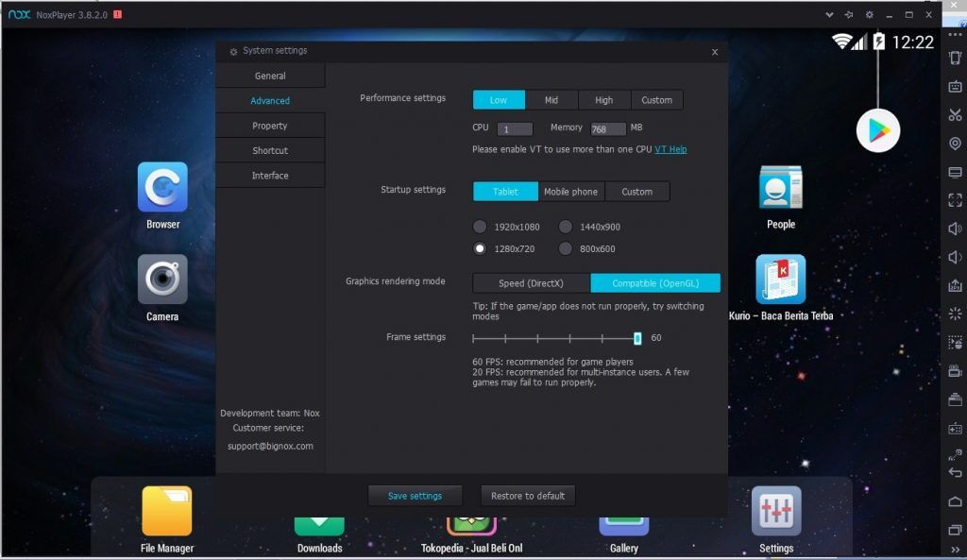Select the 1440x900 resolution
This screenshot has width=967, height=560.
click(x=565, y=227)
